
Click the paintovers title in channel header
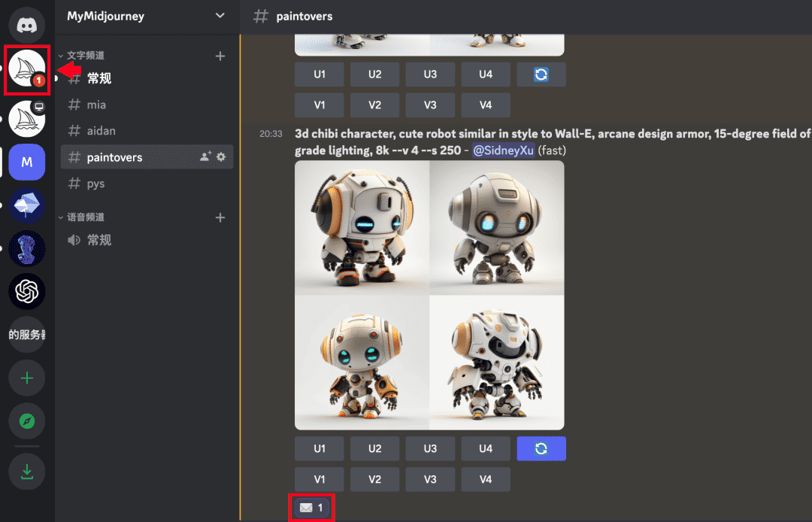click(304, 17)
